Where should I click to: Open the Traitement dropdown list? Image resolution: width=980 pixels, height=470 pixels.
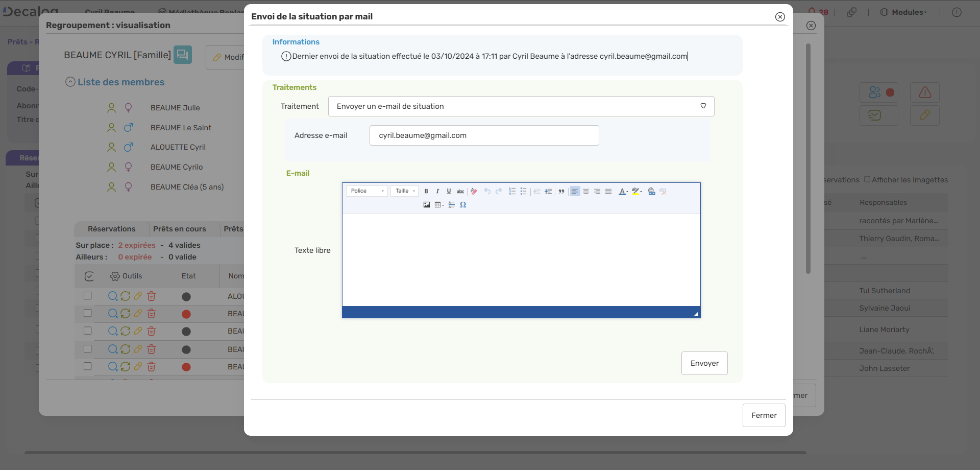coord(521,106)
